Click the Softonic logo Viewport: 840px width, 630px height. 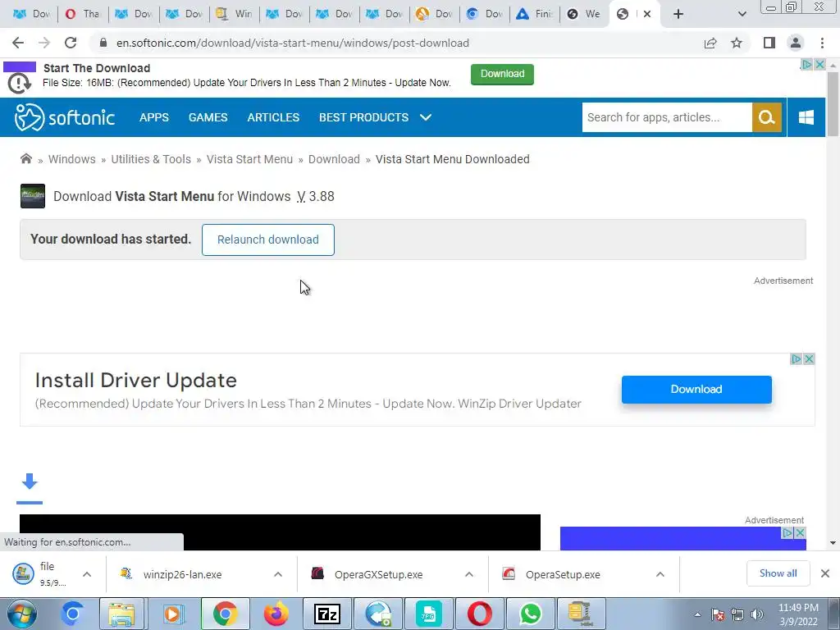pyautogui.click(x=64, y=117)
